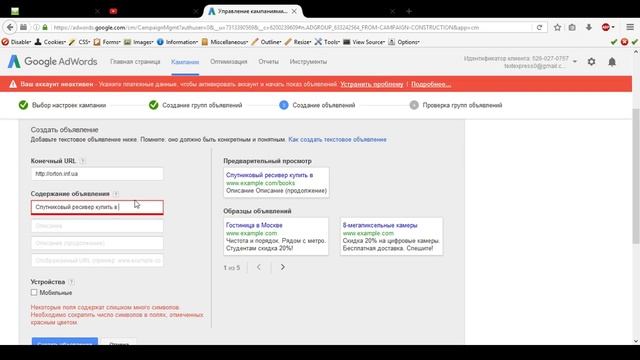Viewport: 640px width, 360px height.
Task: Reload the page with the refresh icon
Action: point(539,27)
